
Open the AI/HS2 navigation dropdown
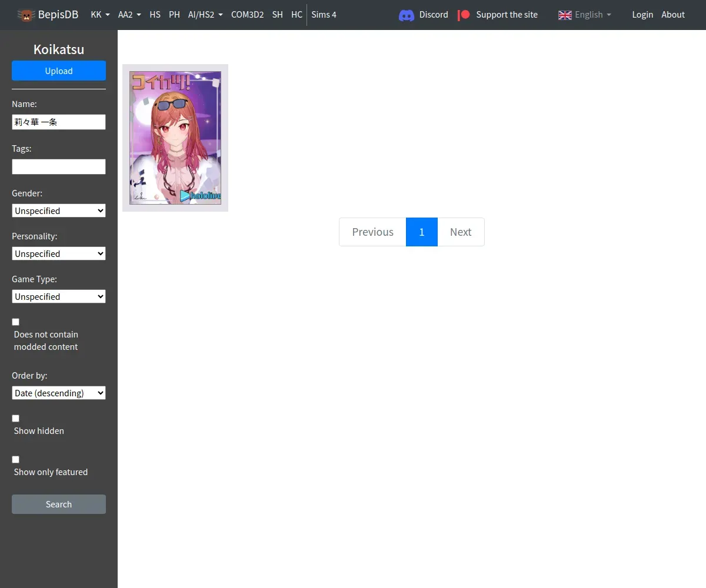click(x=205, y=15)
